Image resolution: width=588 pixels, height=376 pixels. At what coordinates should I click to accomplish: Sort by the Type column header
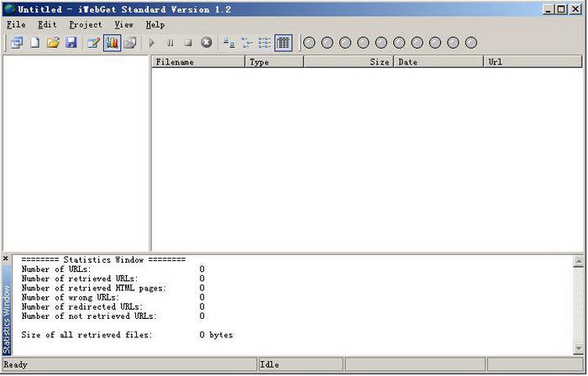pos(274,62)
